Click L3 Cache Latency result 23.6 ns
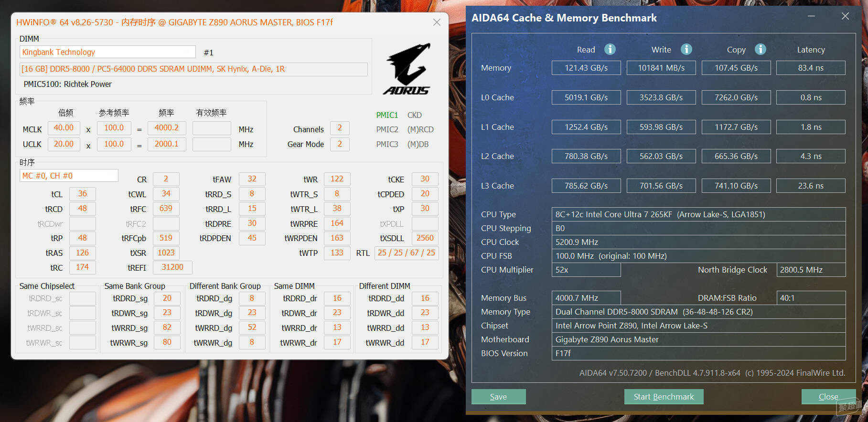The width and height of the screenshot is (868, 422). (811, 186)
